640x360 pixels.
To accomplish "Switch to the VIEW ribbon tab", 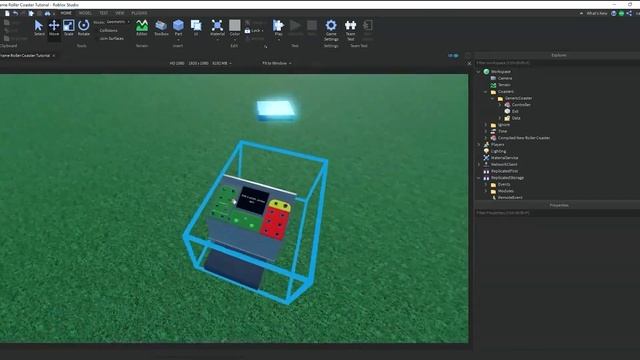I will pos(120,13).
